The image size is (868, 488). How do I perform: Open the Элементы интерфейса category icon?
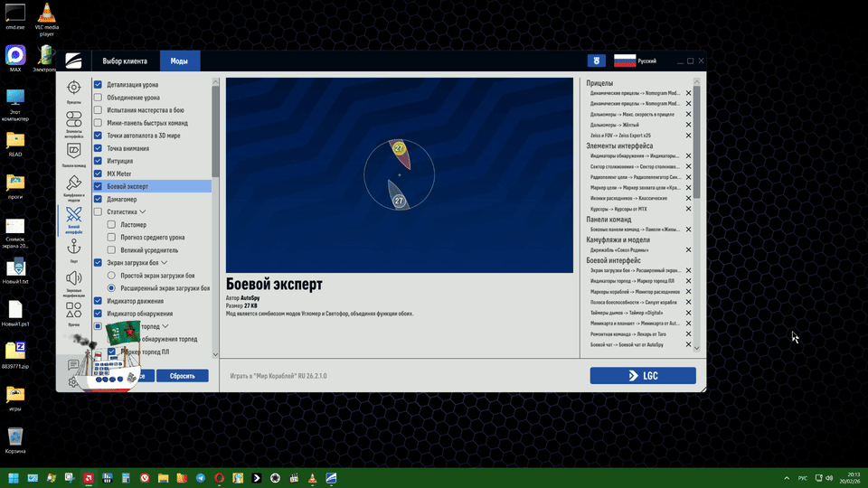pos(73,124)
